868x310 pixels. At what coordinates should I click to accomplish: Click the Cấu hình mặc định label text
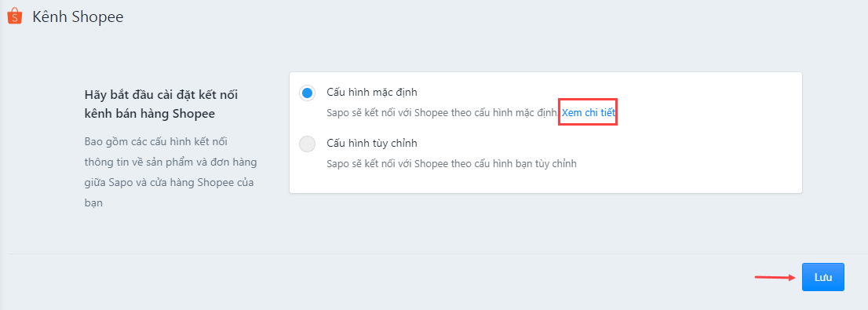click(372, 92)
